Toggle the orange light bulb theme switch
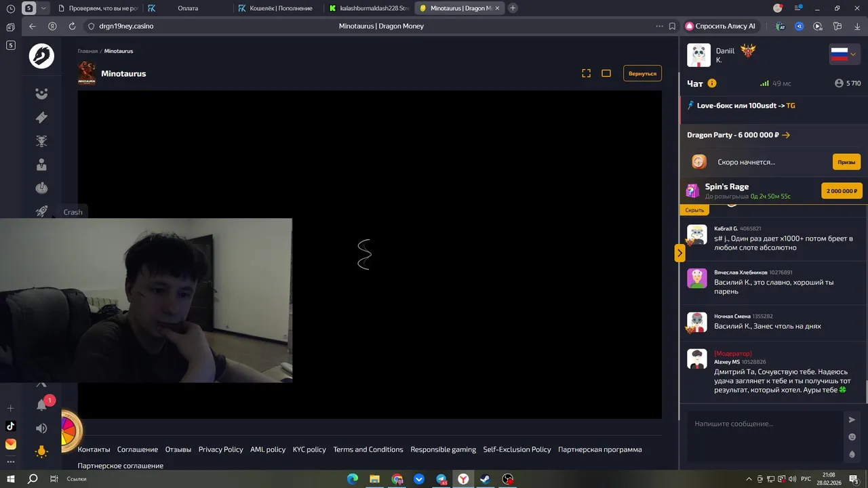Viewport: 868px width, 488px height. point(41,451)
